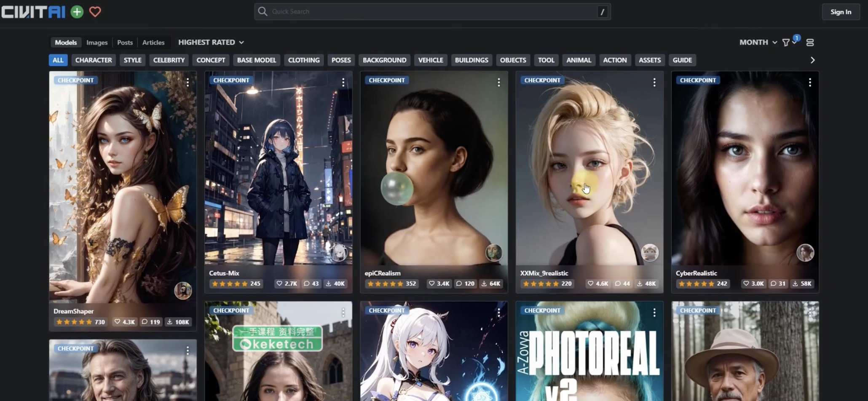
Task: Click CyberRealistic download count 58K
Action: coord(802,284)
